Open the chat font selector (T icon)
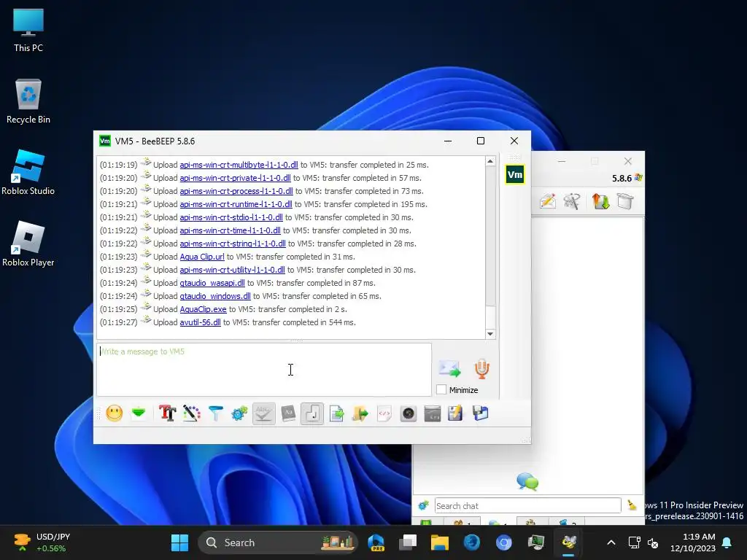The width and height of the screenshot is (747, 560). click(167, 413)
